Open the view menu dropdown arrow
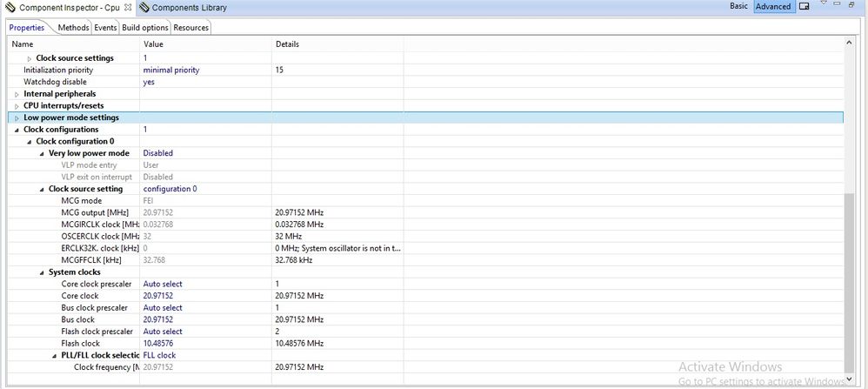This screenshot has height=389, width=868. (824, 3)
